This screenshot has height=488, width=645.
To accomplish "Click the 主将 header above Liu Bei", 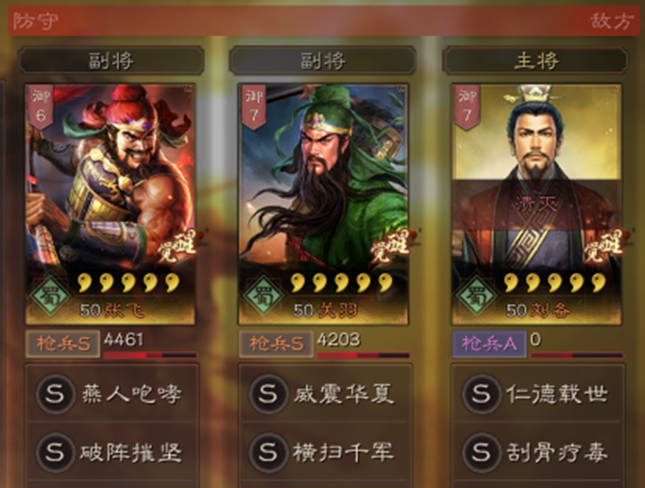I will coord(536,61).
